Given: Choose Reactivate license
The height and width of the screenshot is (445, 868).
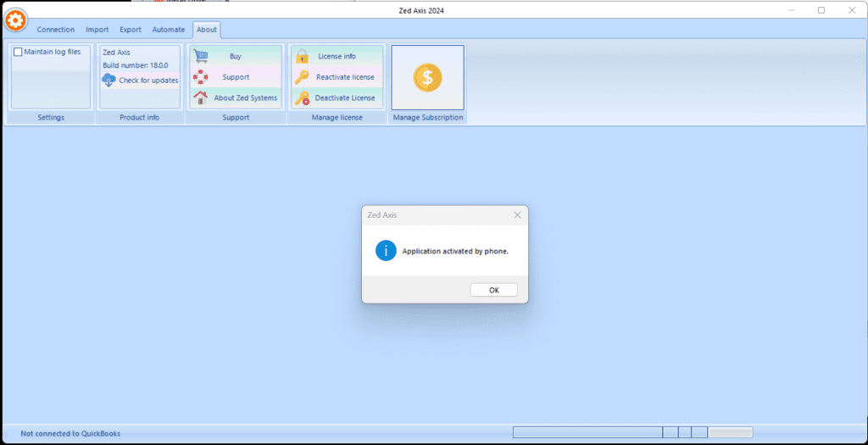Looking at the screenshot, I should [345, 77].
